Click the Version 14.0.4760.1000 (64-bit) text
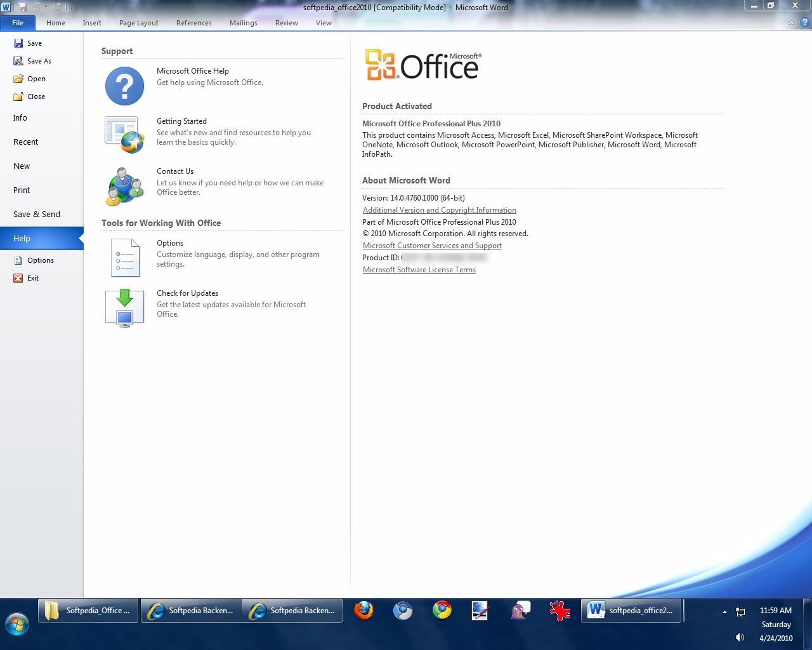The width and height of the screenshot is (812, 650). point(414,198)
